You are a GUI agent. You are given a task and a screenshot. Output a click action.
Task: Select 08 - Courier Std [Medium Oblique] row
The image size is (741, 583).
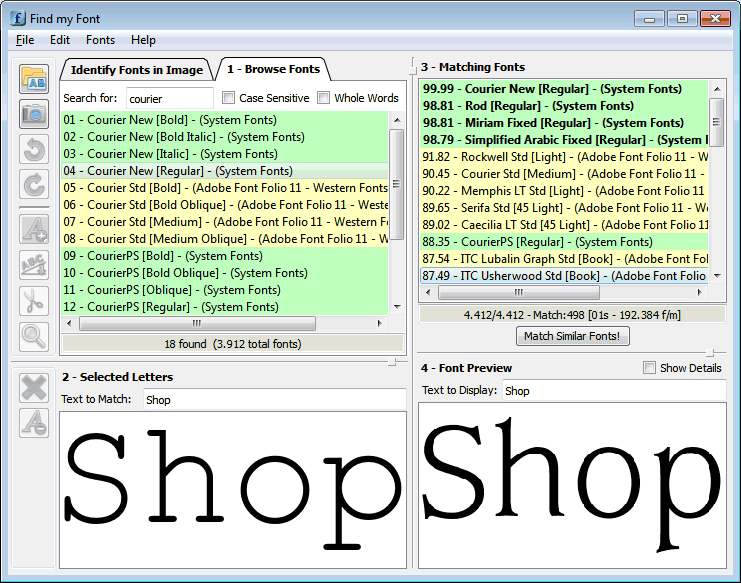tap(225, 239)
